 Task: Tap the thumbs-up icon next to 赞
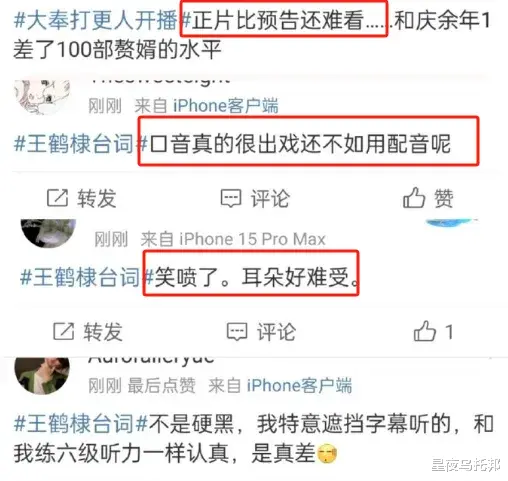click(414, 198)
